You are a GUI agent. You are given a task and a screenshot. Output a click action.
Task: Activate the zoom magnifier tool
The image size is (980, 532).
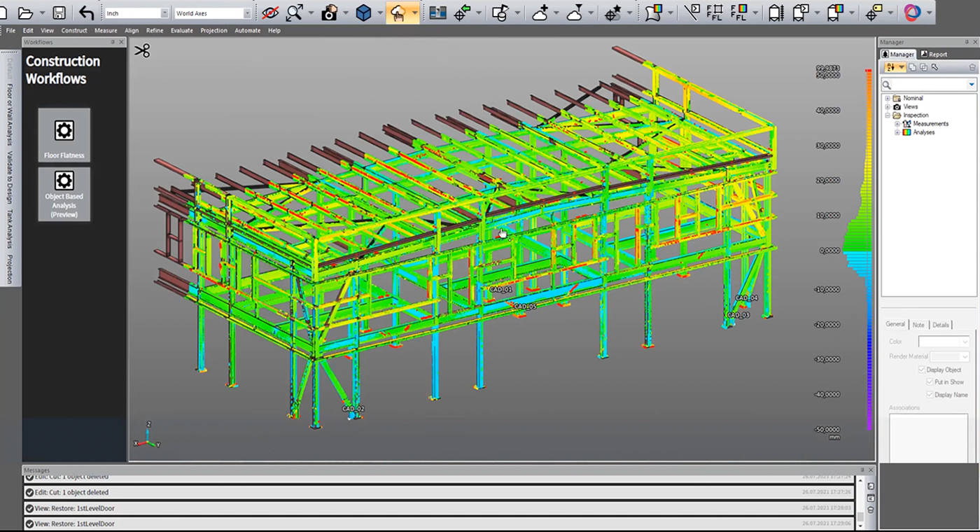click(x=294, y=12)
